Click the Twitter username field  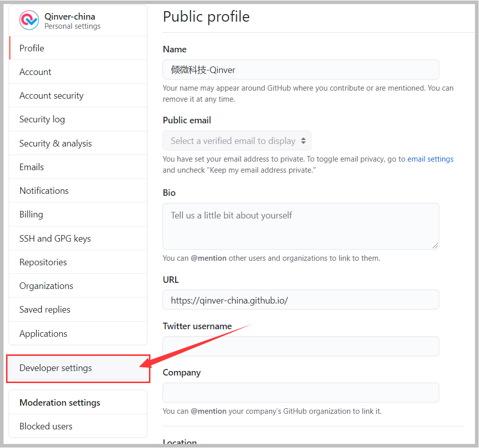300,346
